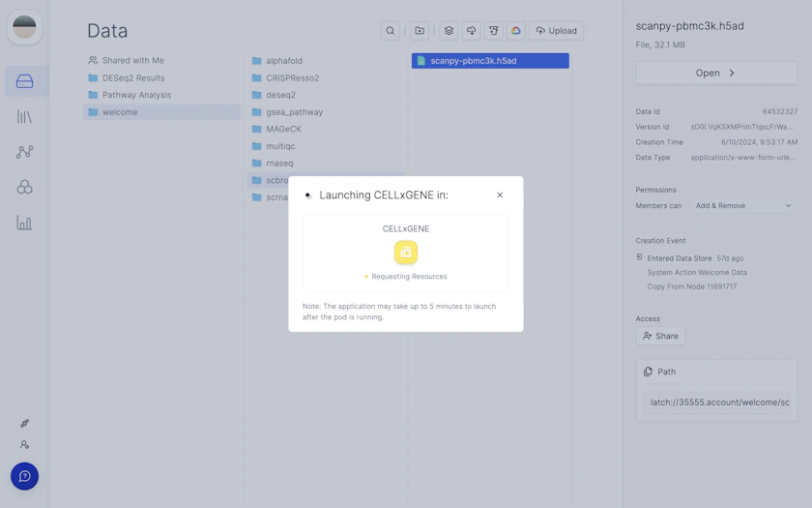Image resolution: width=812 pixels, height=508 pixels.
Task: Open the Pods cluster sidebar icon
Action: pos(24,187)
